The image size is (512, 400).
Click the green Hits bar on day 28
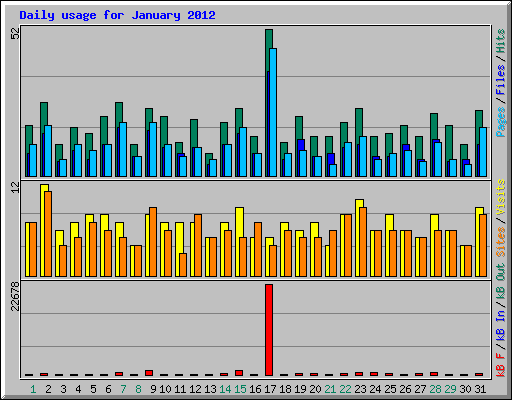pyautogui.click(x=434, y=126)
